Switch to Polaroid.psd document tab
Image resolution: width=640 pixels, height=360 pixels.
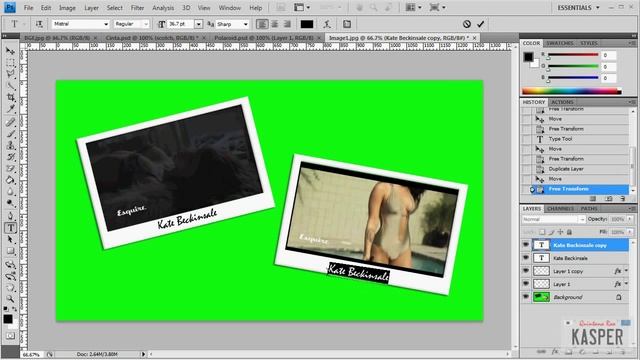pos(264,38)
